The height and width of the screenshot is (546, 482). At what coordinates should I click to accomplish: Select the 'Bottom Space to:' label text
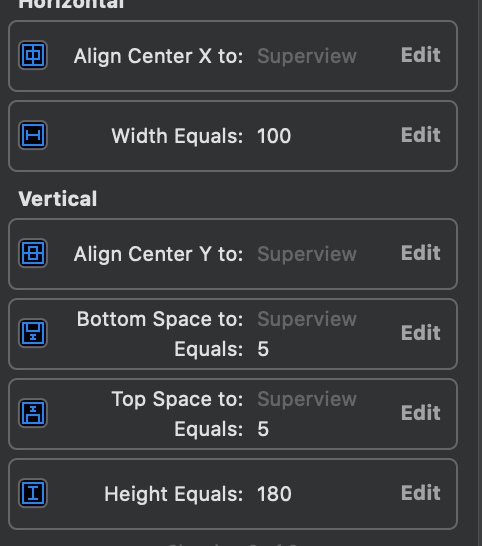point(160,319)
